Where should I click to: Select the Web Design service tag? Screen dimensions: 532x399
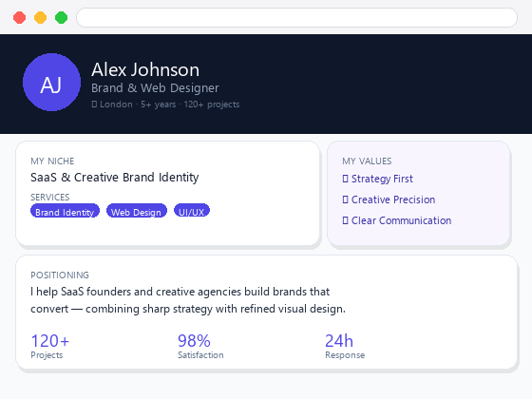coord(137,211)
